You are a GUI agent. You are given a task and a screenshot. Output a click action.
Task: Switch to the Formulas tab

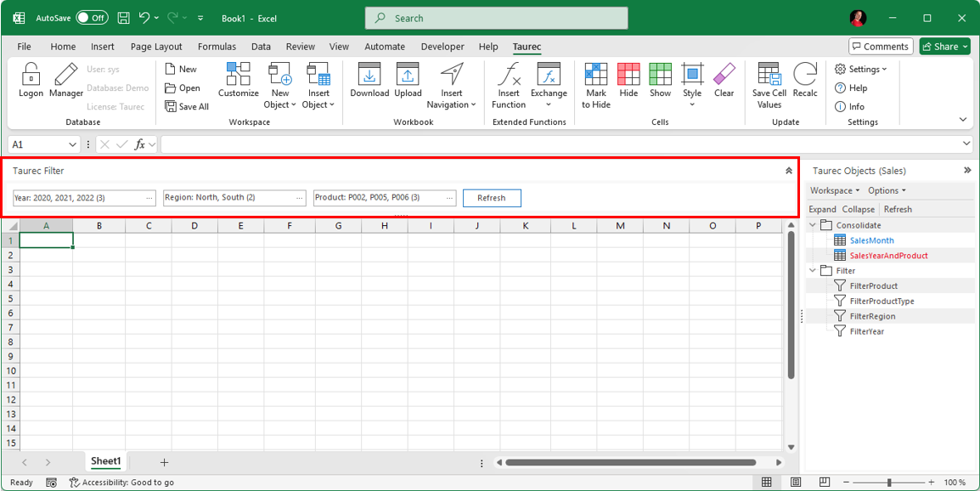tap(217, 46)
